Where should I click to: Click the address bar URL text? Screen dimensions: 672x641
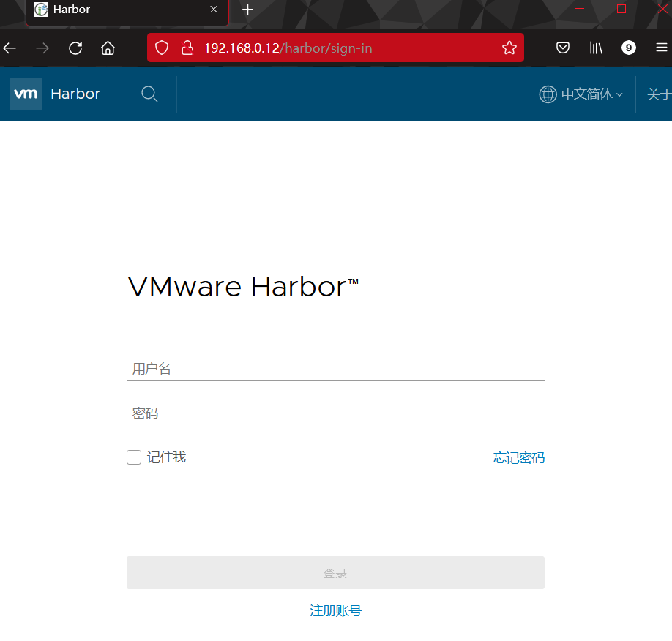tap(288, 48)
